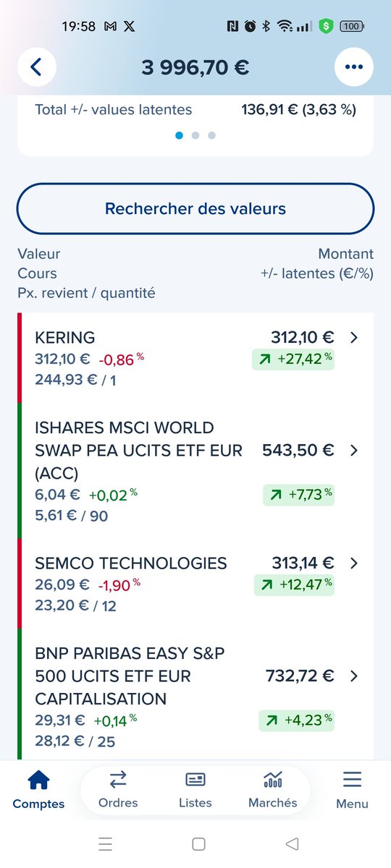Expand KERING position with chevron
The width and height of the screenshot is (391, 868).
click(x=354, y=337)
